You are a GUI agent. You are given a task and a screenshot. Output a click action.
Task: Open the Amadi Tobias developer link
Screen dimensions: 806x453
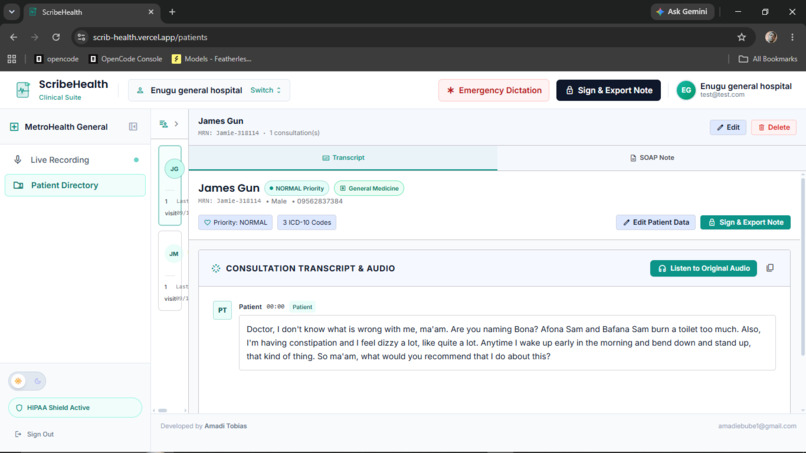pos(226,426)
